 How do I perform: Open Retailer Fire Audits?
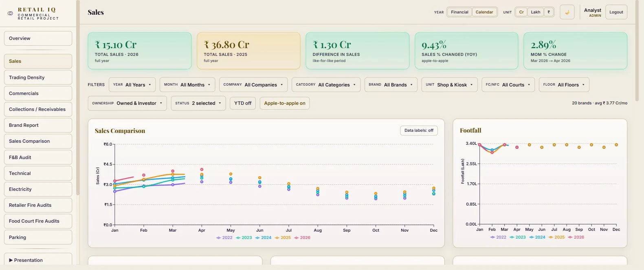pyautogui.click(x=38, y=205)
